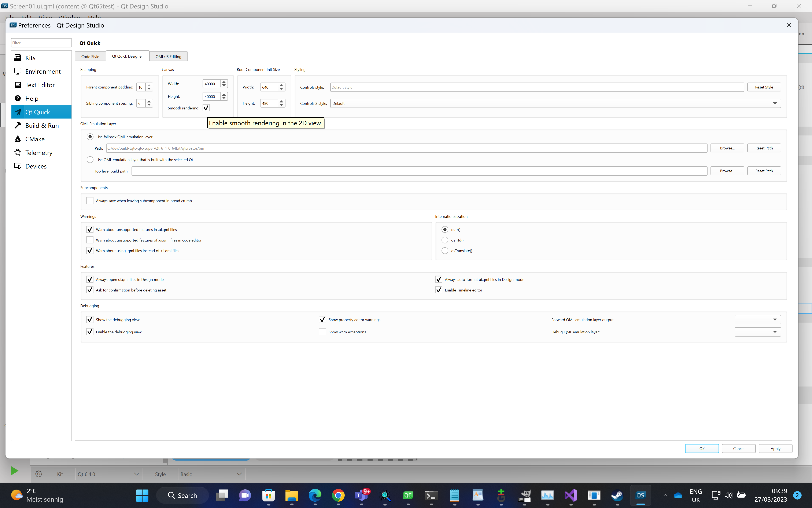Toggle Smooth rendering checkbox
The image size is (812, 508).
[206, 108]
